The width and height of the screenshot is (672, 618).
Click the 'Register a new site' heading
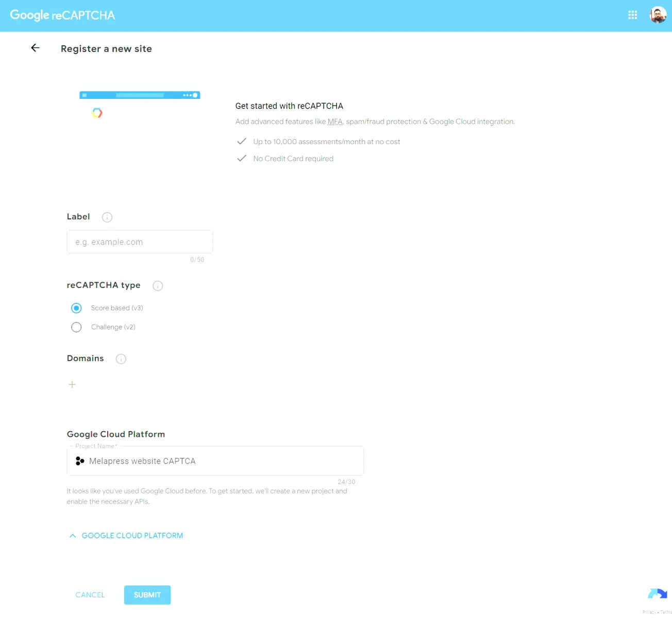coord(106,48)
